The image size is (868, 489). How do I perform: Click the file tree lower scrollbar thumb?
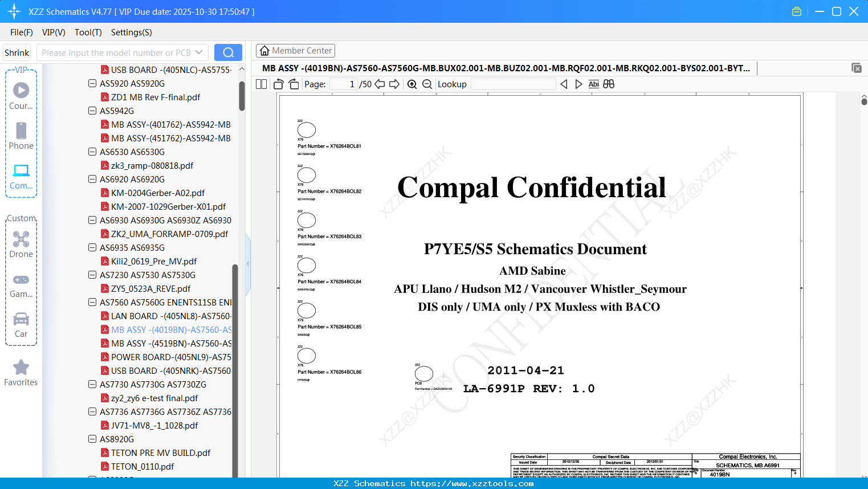[235, 370]
